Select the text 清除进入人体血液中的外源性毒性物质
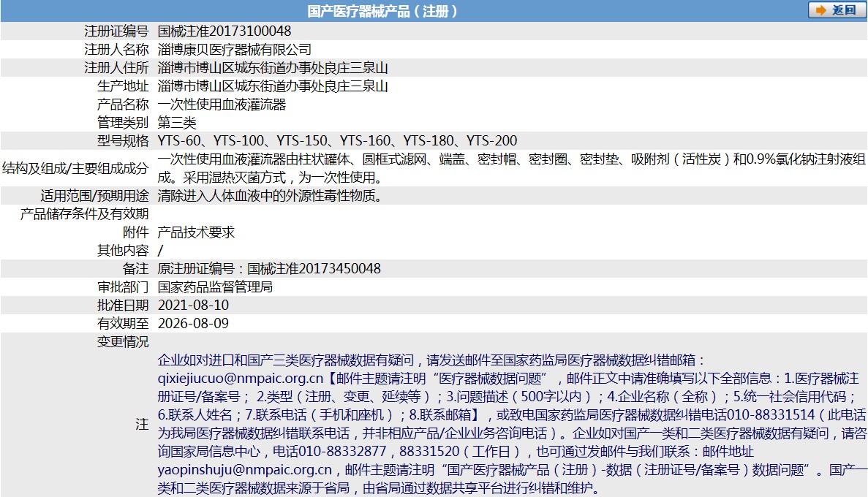This screenshot has height=497, width=868. click(x=267, y=195)
